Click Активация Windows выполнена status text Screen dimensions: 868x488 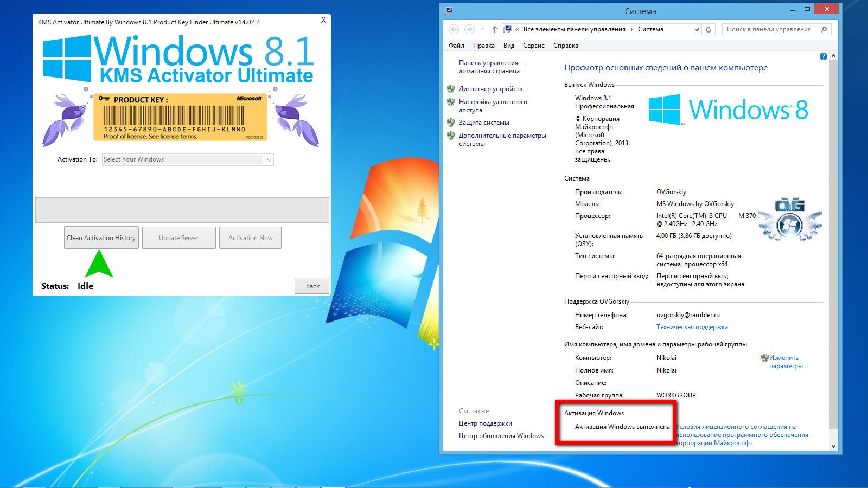pos(622,427)
